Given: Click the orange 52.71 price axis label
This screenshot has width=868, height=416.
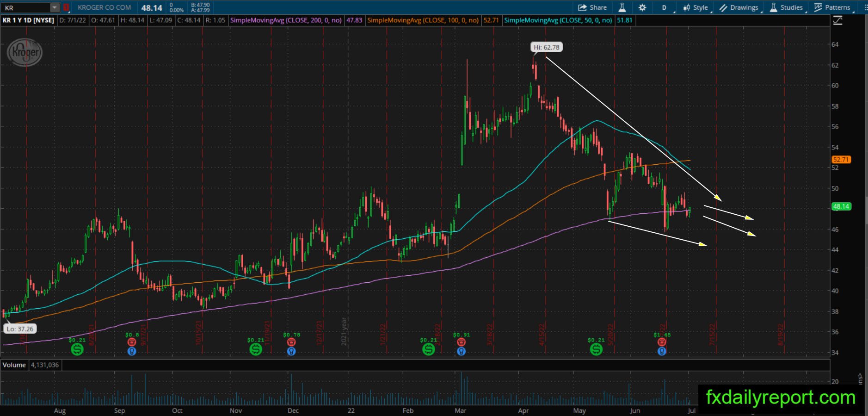Looking at the screenshot, I should point(841,160).
